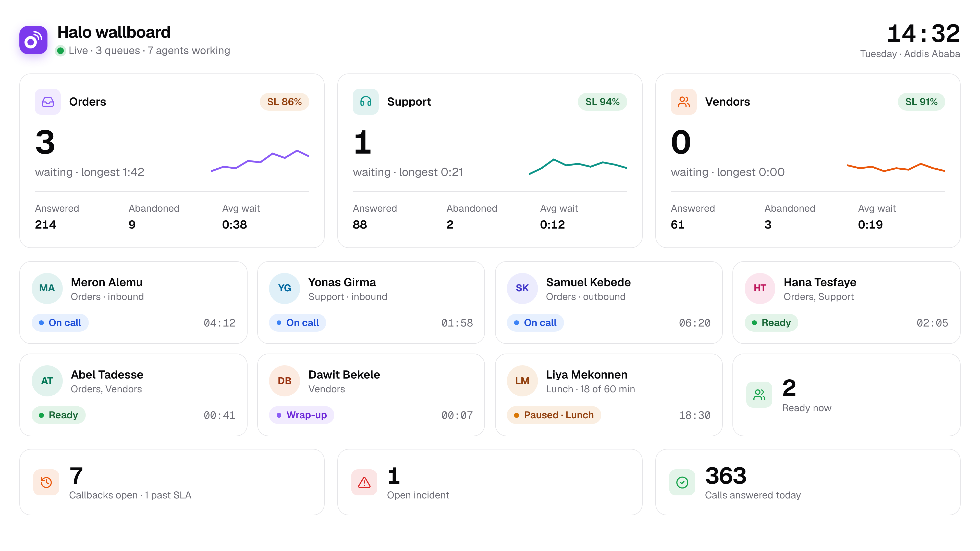The width and height of the screenshot is (980, 551).
Task: Click Yonas Girma's On call status pill
Action: pyautogui.click(x=298, y=322)
